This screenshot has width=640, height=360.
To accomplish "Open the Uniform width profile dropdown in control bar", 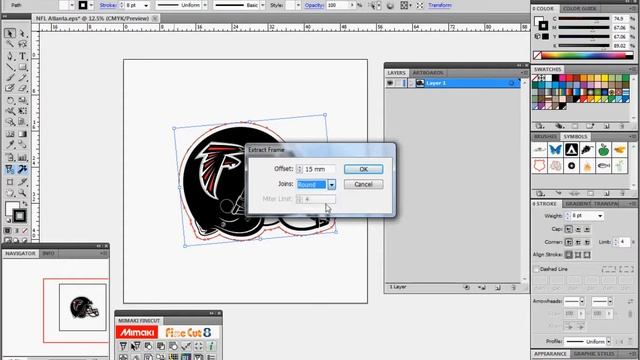I will tap(205, 5).
